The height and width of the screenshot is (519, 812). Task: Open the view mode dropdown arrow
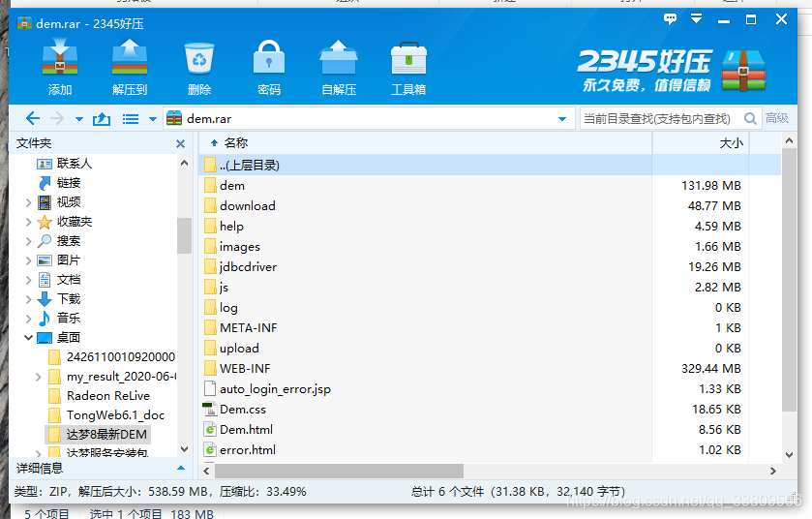[x=153, y=119]
